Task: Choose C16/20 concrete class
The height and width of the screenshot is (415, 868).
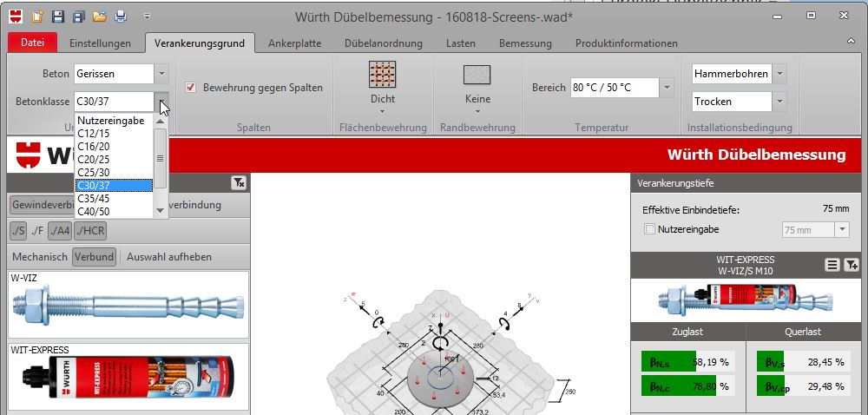Action: click(114, 146)
